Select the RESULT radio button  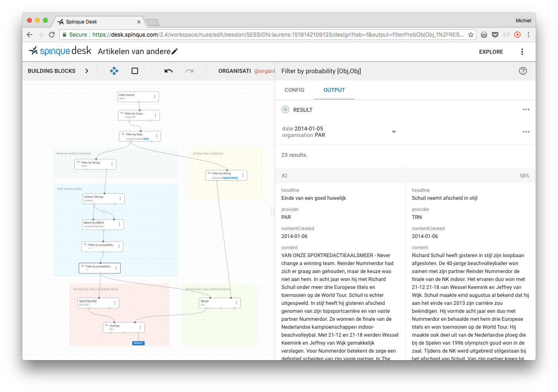[x=285, y=109]
